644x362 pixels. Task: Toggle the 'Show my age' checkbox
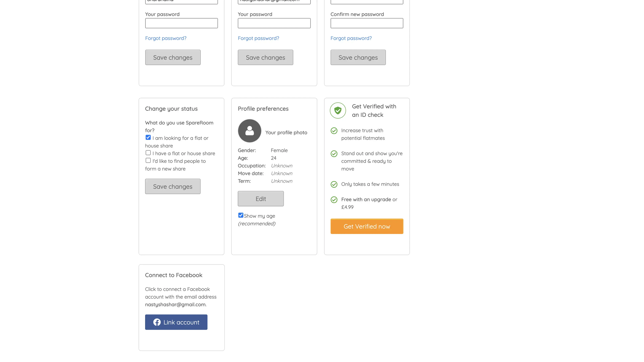(x=240, y=215)
